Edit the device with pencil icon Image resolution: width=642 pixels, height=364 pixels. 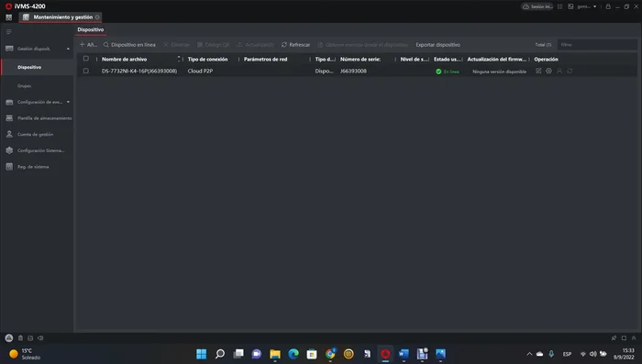pos(538,71)
